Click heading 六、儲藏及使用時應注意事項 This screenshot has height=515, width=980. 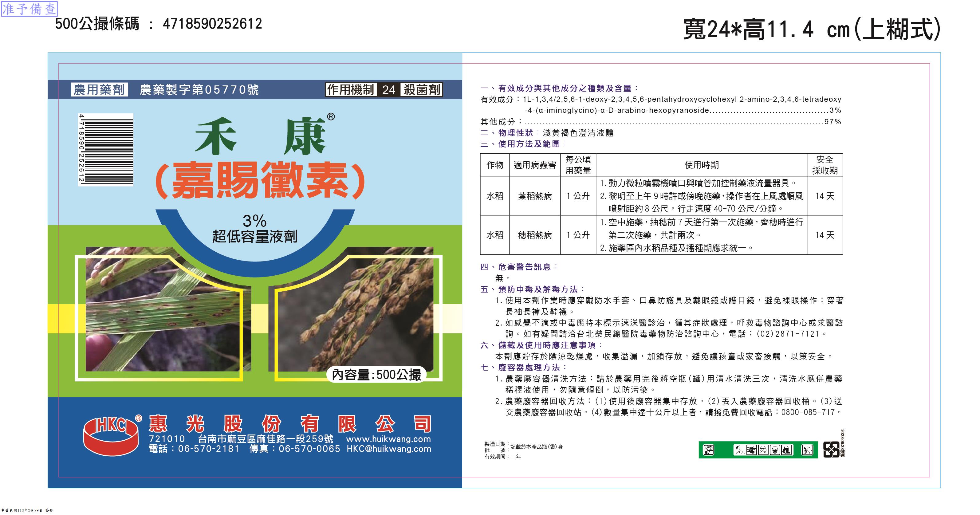(541, 345)
